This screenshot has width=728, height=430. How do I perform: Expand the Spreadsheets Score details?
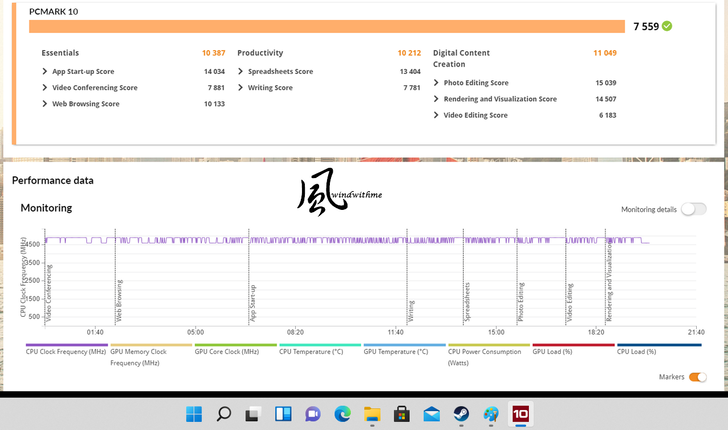click(x=241, y=72)
